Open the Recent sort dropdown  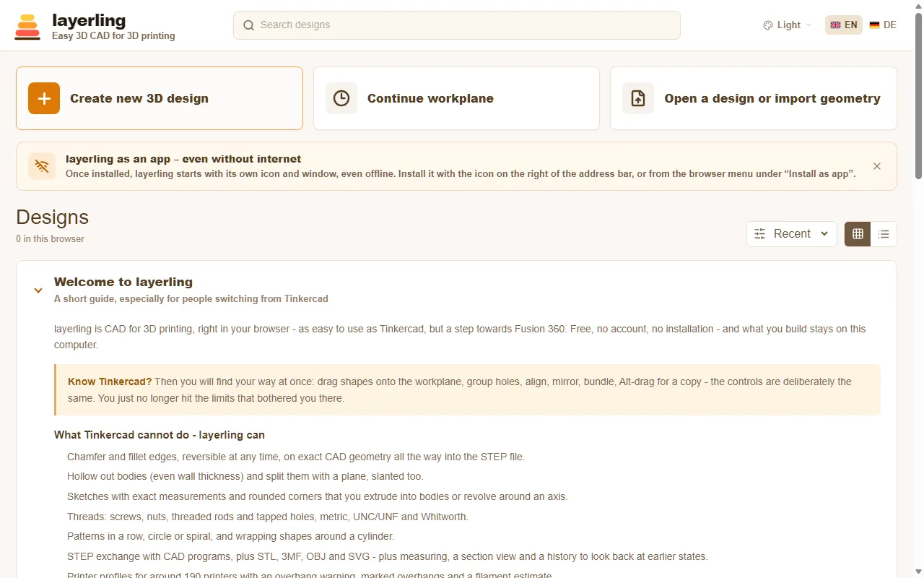click(x=792, y=234)
